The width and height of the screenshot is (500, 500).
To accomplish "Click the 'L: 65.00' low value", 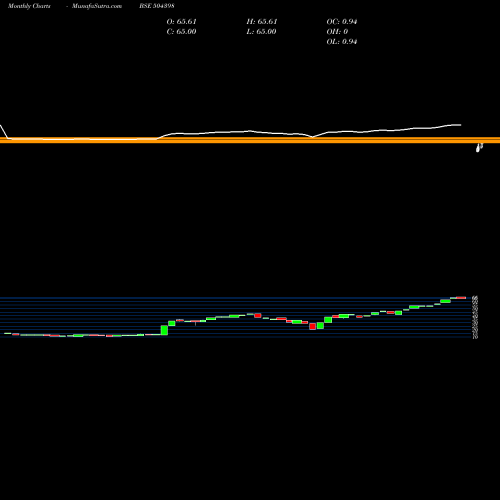I will point(261,32).
